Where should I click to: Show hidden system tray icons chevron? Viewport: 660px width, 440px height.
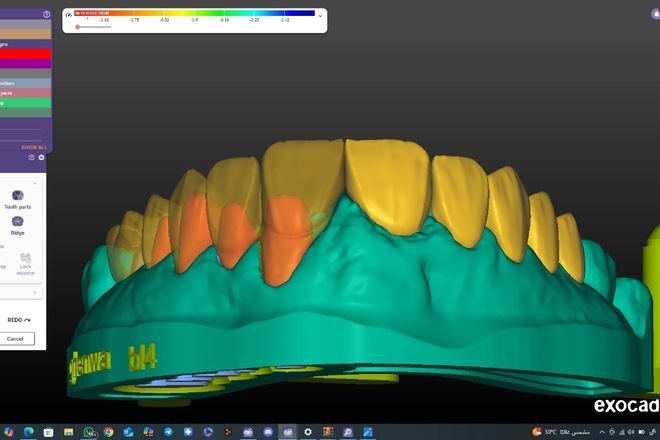pyautogui.click(x=602, y=432)
